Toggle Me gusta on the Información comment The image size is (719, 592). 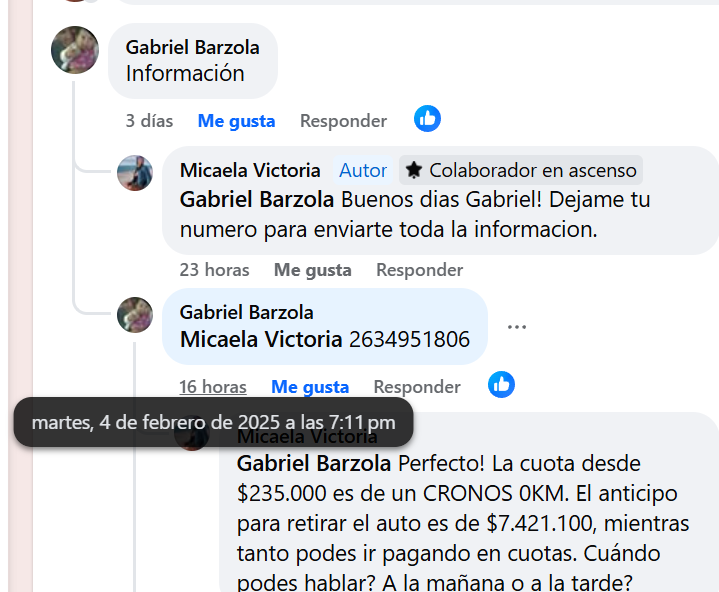click(x=236, y=121)
